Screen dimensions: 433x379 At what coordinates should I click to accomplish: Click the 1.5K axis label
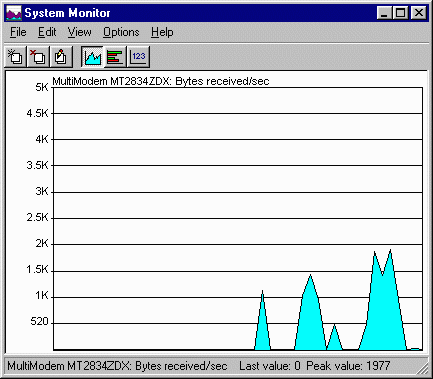coord(37,270)
